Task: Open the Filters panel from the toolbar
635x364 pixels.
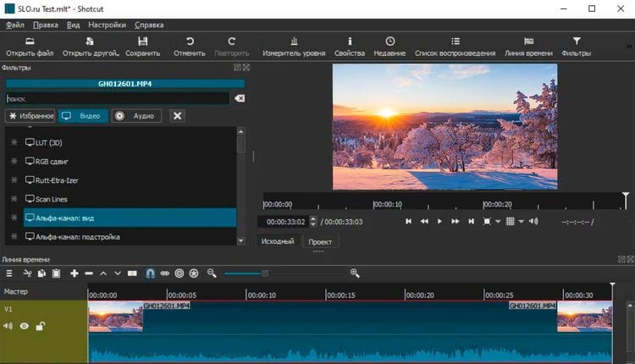Action: coord(576,47)
